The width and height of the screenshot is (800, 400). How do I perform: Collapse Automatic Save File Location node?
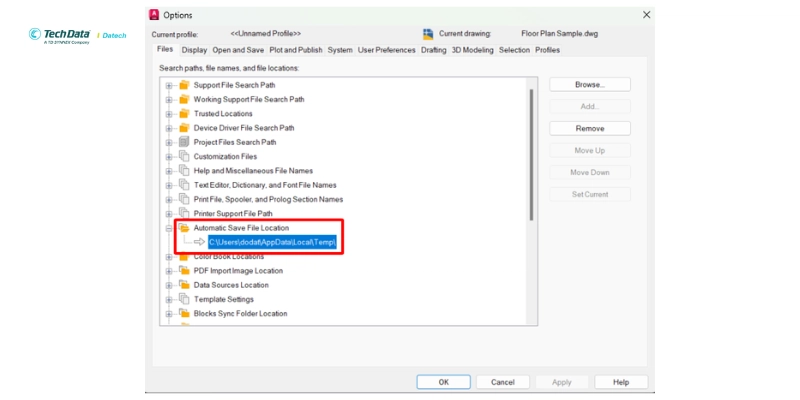pos(169,229)
